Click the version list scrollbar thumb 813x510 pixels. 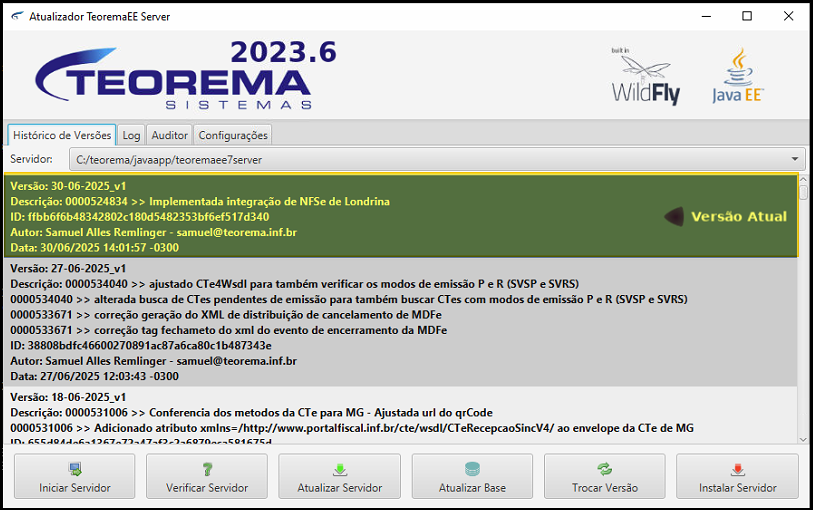point(803,192)
